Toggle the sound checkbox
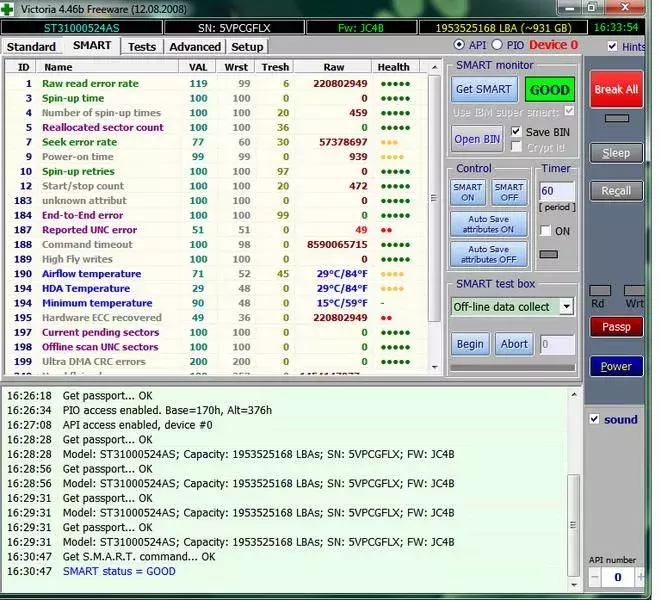661x600 pixels. [x=594, y=419]
